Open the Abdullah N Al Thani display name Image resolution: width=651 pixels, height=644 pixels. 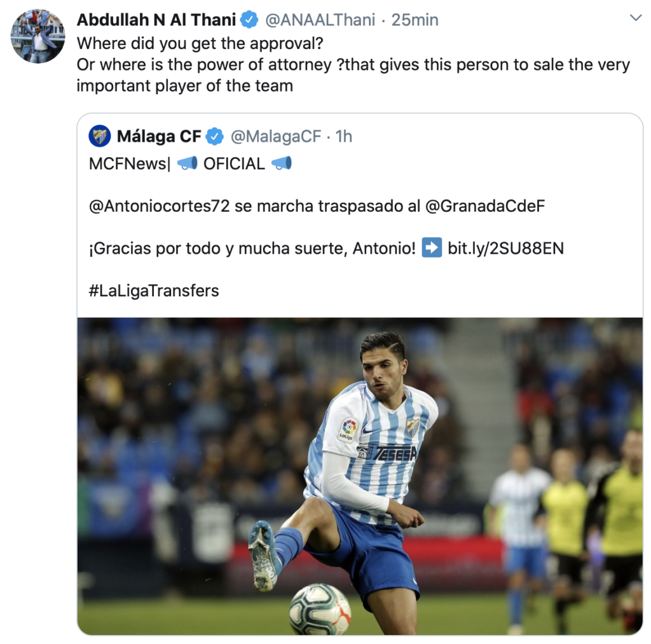pos(156,20)
